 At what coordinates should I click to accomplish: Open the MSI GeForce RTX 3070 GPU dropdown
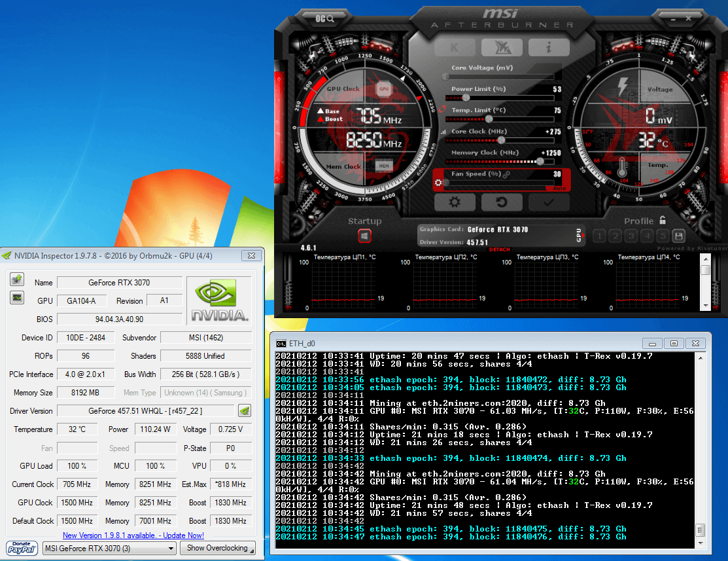pyautogui.click(x=109, y=548)
